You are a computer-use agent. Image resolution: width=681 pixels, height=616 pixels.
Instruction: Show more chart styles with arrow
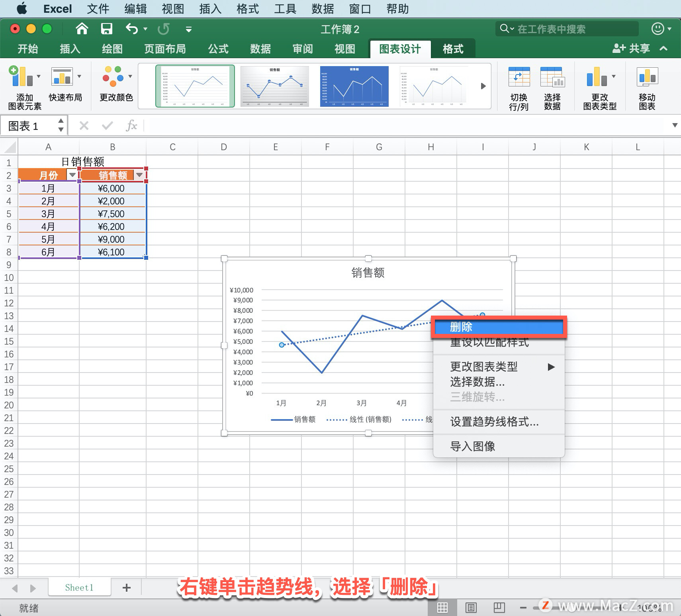[483, 86]
